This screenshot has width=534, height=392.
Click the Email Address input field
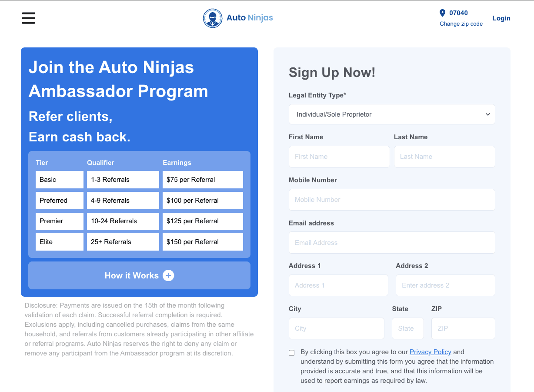pos(392,242)
